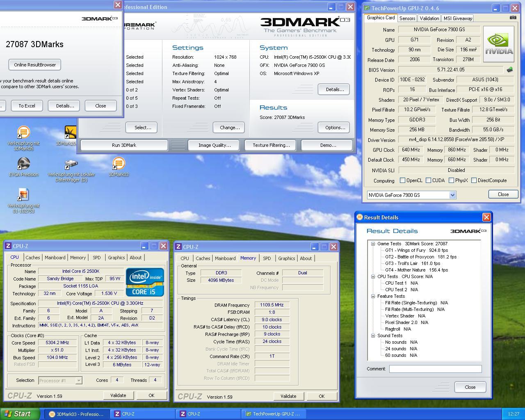525x420 pixels.
Task: Switch to TechPowerUp GPU-Z taskbar button
Action: 274,414
